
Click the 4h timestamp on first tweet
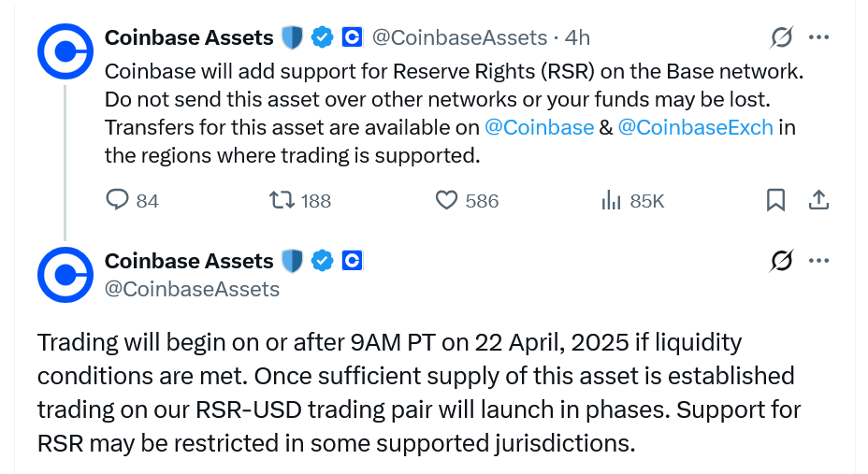[x=577, y=37]
